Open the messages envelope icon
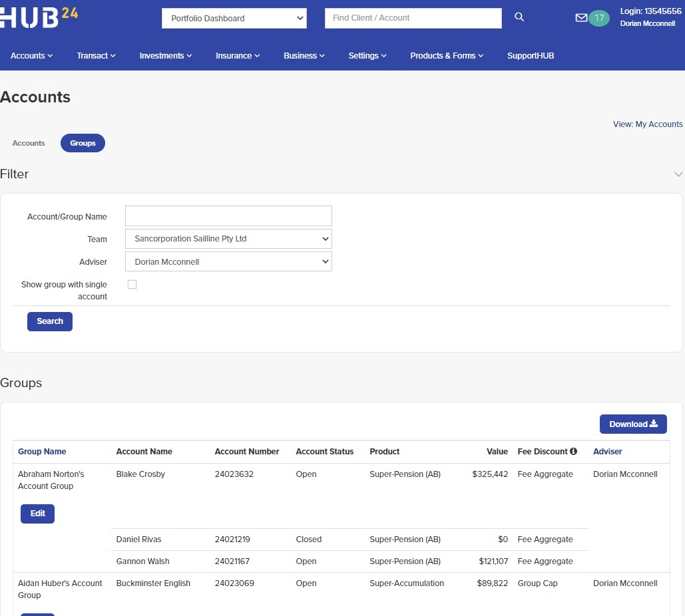 [x=582, y=17]
